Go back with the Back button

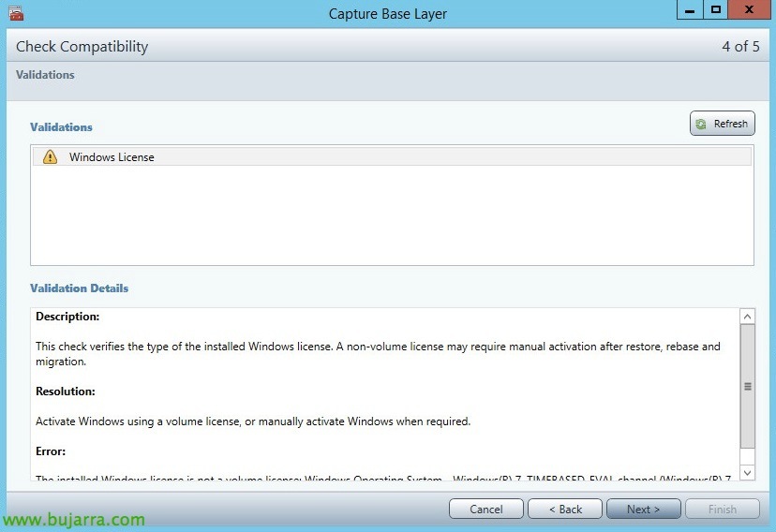click(565, 509)
